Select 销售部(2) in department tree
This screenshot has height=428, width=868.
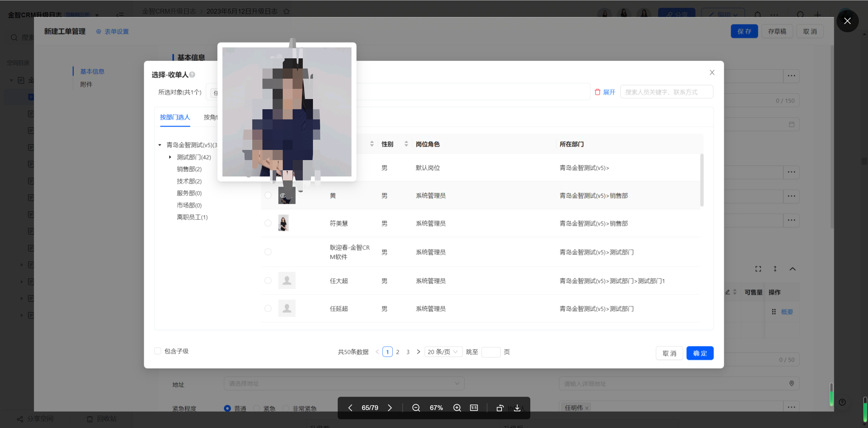click(x=189, y=169)
